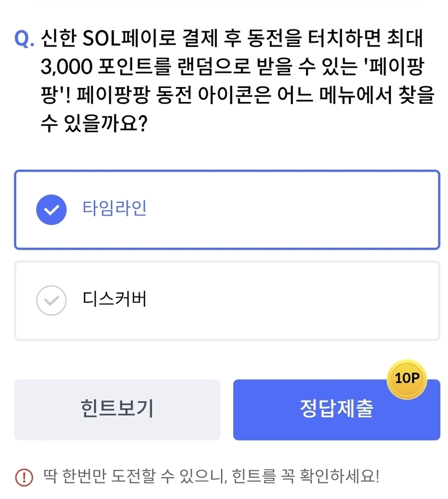Click the red exclamation warning icon

(x=24, y=477)
